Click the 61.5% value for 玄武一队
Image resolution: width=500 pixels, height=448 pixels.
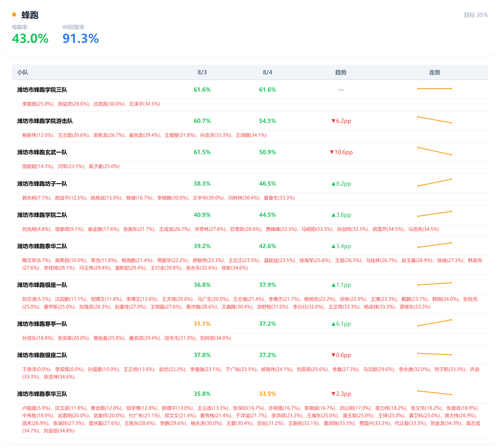pos(202,152)
